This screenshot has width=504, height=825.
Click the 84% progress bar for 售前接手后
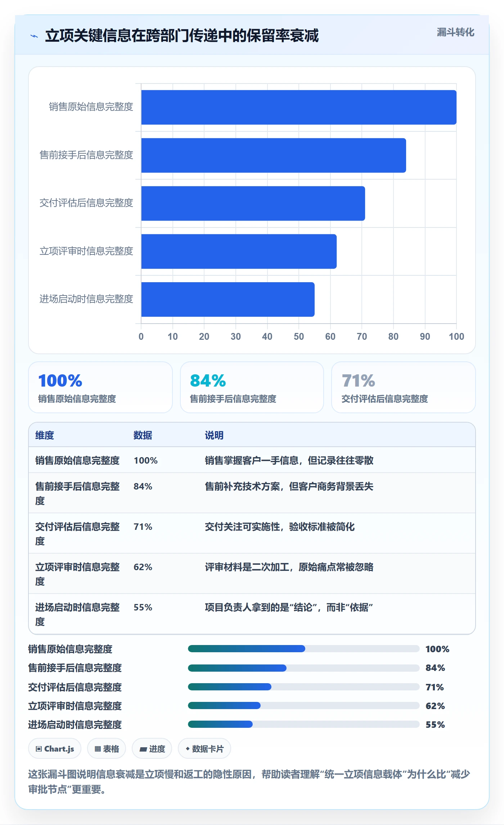click(x=304, y=668)
